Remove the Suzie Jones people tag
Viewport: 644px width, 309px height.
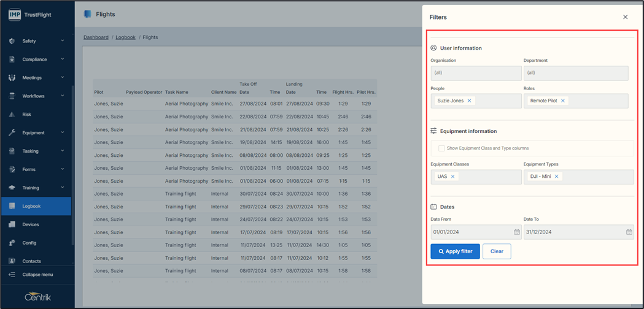[x=470, y=101]
